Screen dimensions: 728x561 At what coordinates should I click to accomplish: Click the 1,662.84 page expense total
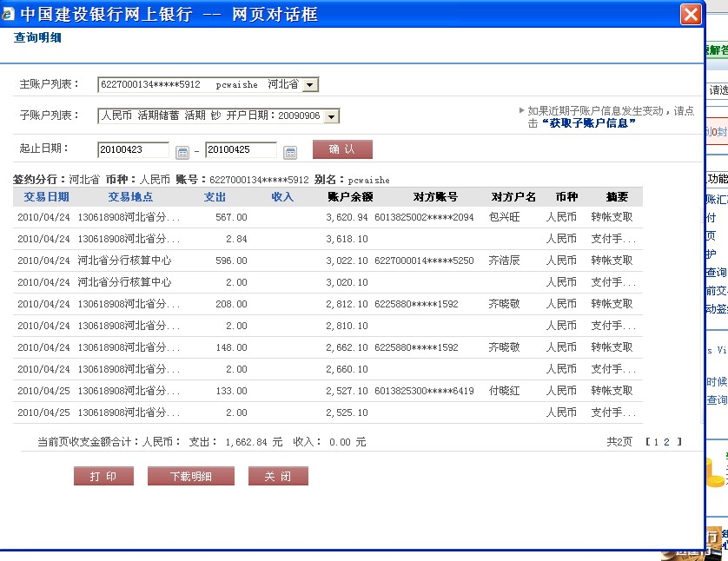[x=248, y=442]
